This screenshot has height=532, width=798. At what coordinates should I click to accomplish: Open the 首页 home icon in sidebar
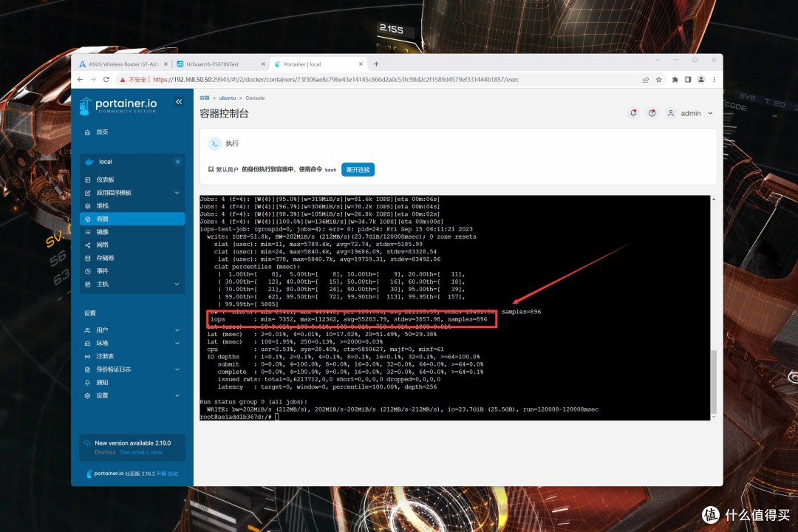tap(87, 132)
